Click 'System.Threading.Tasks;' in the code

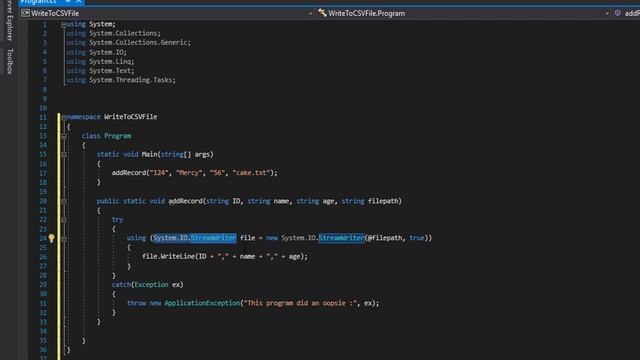(x=133, y=80)
